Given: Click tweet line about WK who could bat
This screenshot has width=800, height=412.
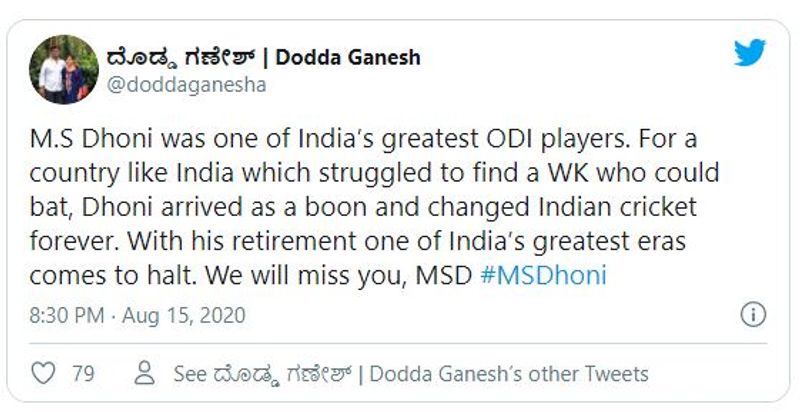Looking at the screenshot, I should [x=374, y=174].
